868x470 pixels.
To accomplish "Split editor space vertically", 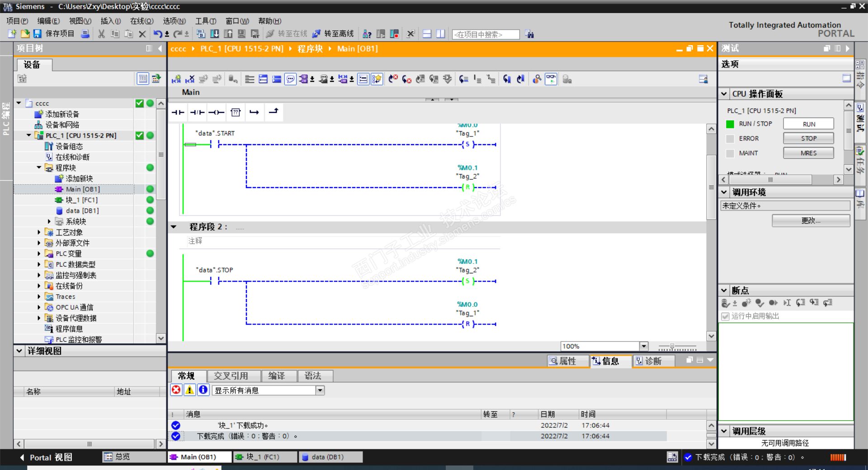I will pos(441,34).
